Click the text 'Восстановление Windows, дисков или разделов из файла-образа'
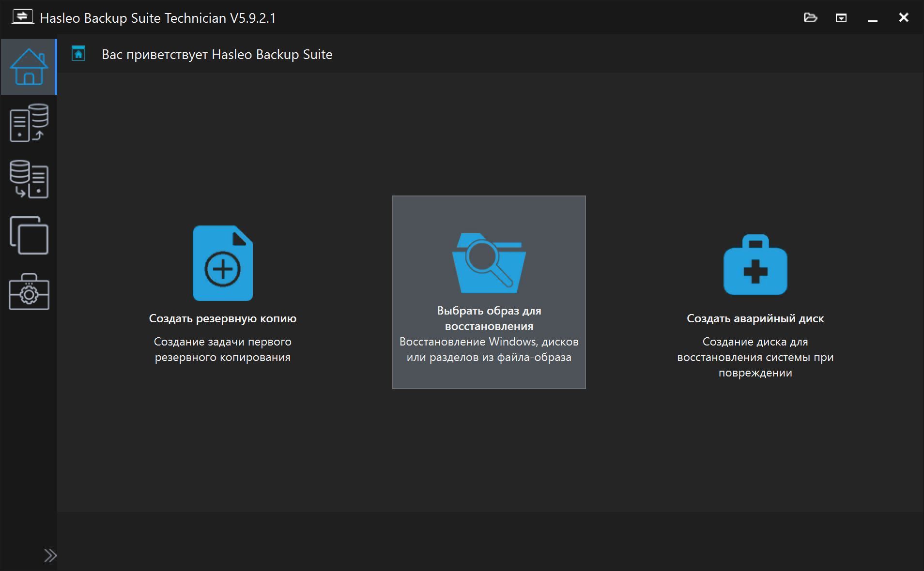 [489, 349]
